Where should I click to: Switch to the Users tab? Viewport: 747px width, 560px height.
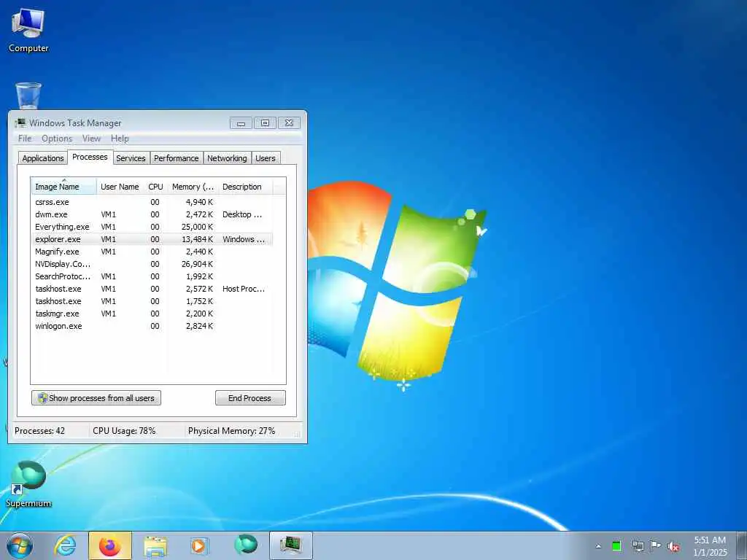[x=266, y=158]
